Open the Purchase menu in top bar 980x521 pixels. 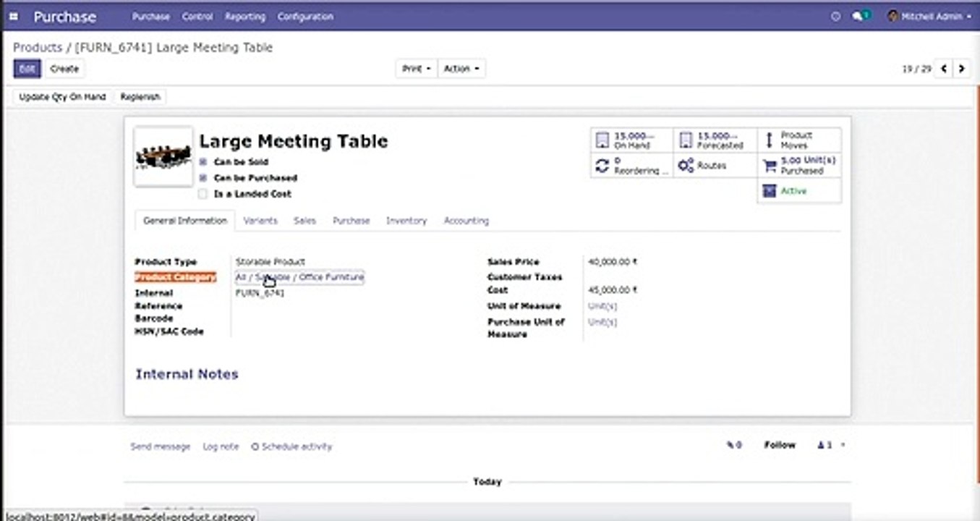point(151,16)
